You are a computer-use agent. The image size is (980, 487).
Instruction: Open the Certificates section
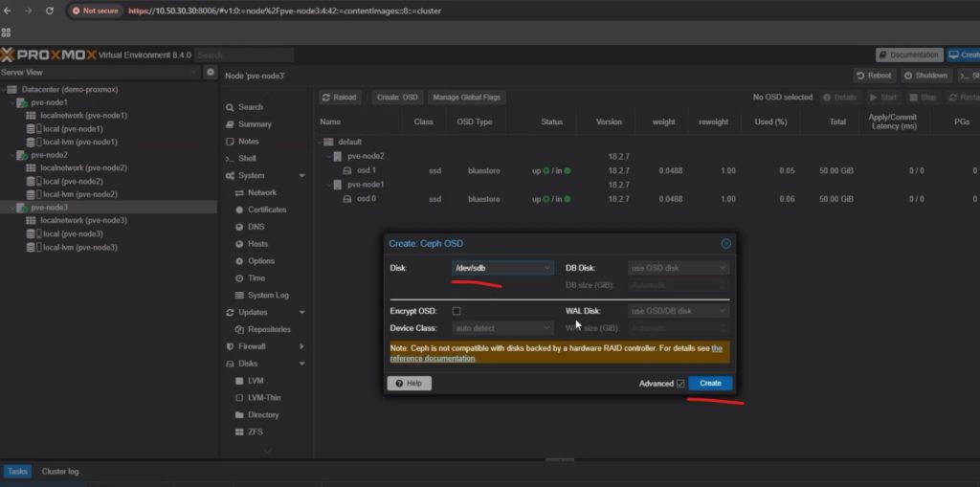pos(266,210)
